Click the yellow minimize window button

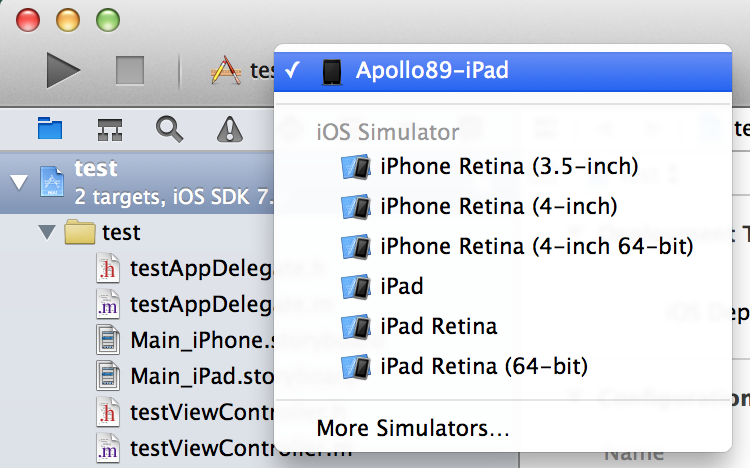tap(68, 20)
